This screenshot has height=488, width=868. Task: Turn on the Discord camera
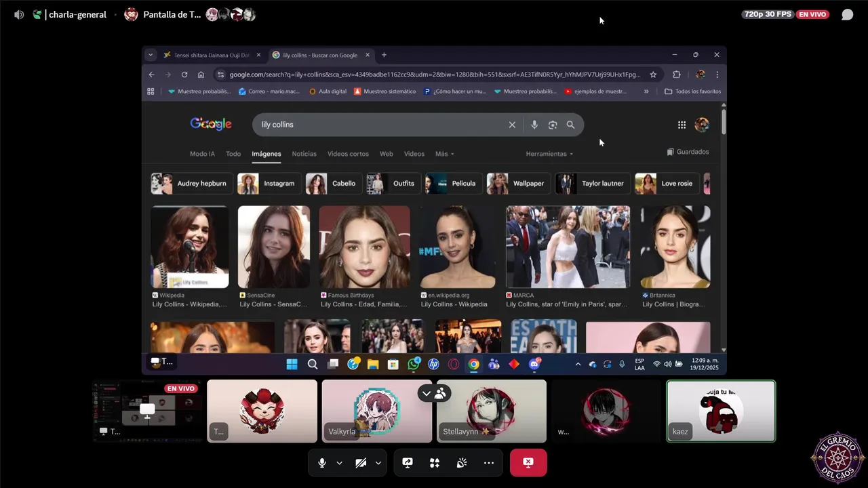click(361, 463)
